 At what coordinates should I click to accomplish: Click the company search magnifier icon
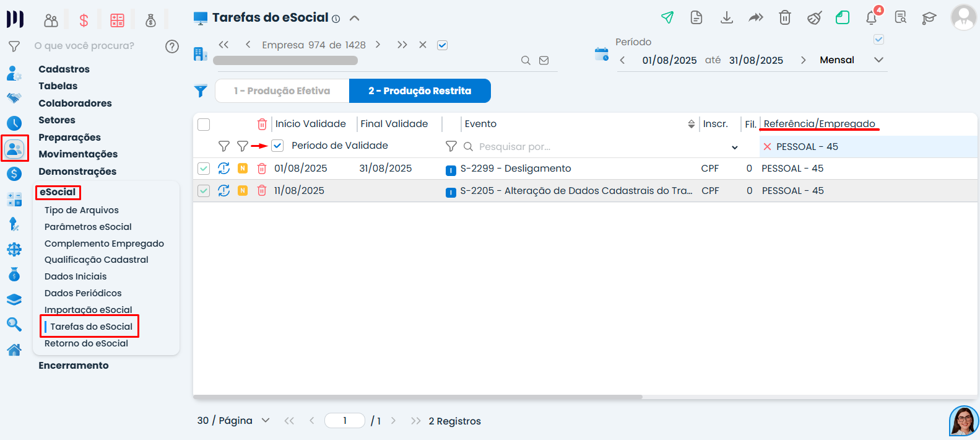click(526, 60)
